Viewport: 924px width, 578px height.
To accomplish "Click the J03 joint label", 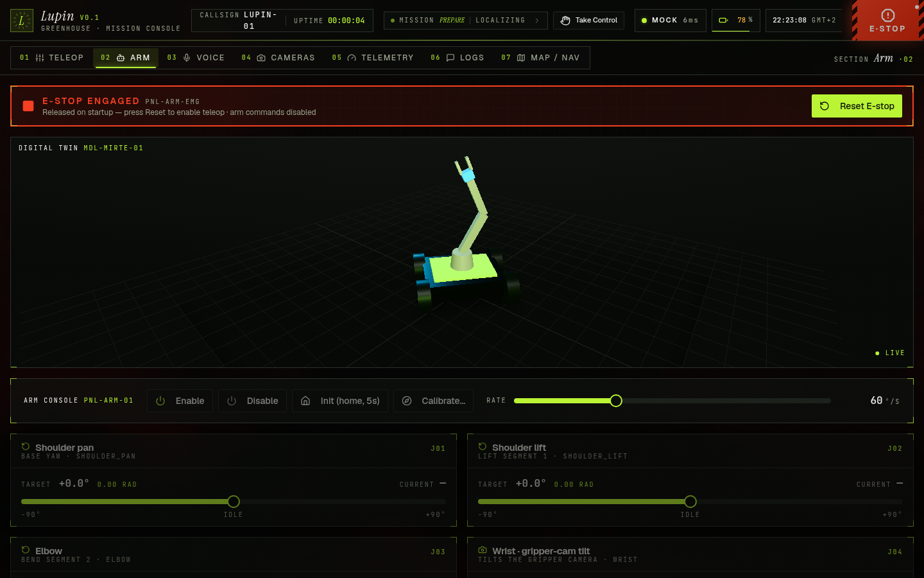I will 438,552.
